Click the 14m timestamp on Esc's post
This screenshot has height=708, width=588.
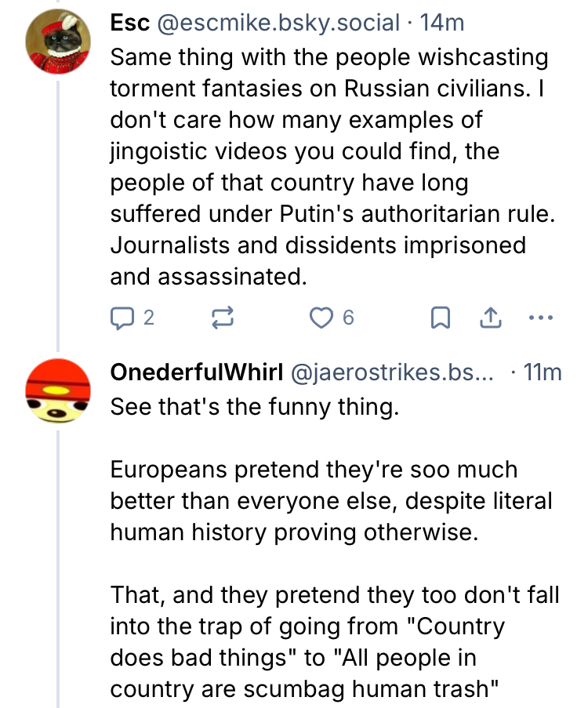coord(442,24)
